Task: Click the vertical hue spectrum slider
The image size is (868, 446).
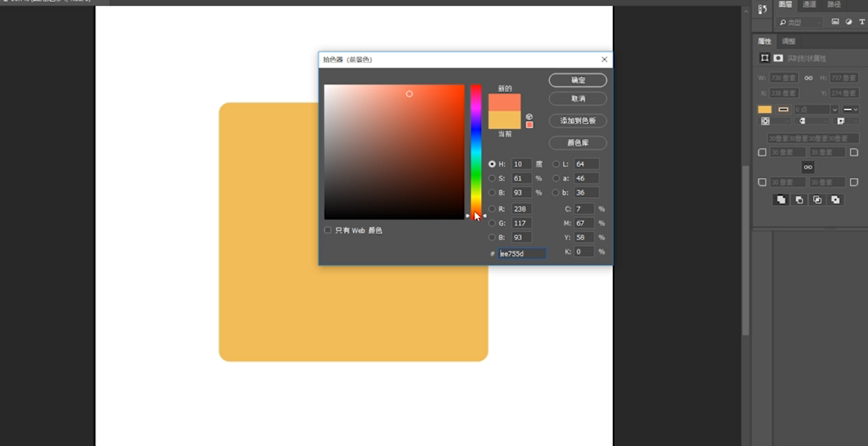Action: click(476, 151)
